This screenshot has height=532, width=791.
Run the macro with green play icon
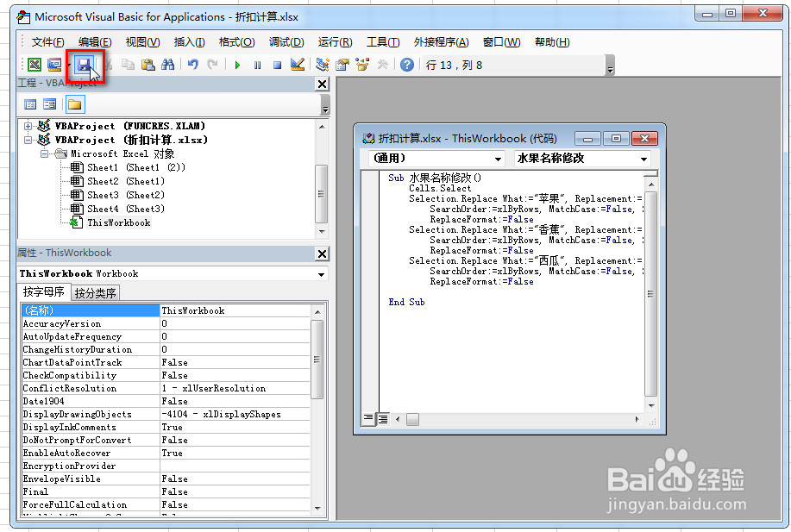tap(237, 65)
